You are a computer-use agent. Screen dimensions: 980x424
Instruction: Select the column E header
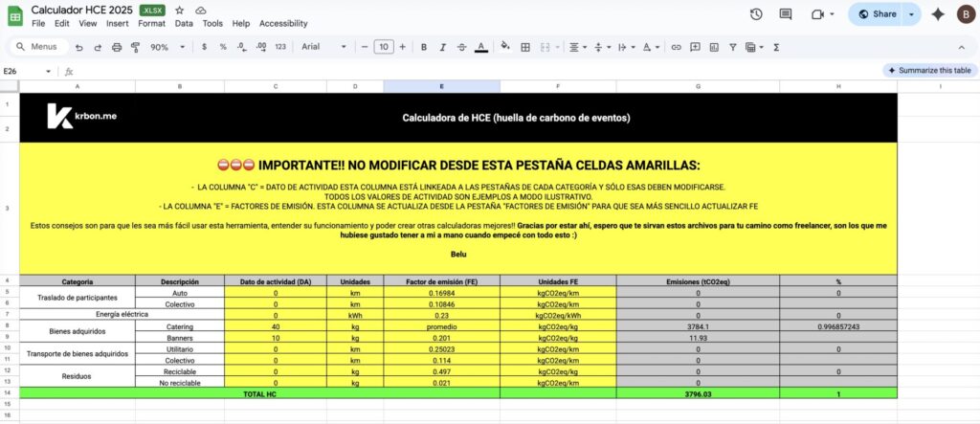[x=441, y=87]
